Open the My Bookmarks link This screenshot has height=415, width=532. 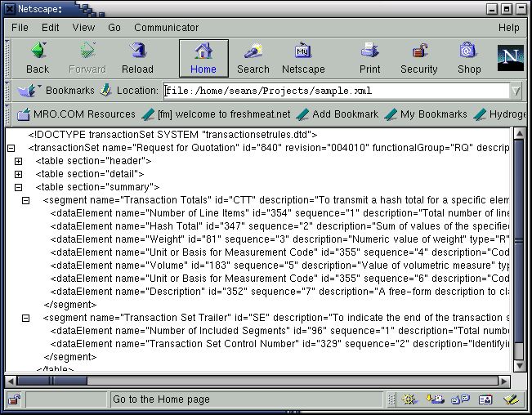coord(426,114)
